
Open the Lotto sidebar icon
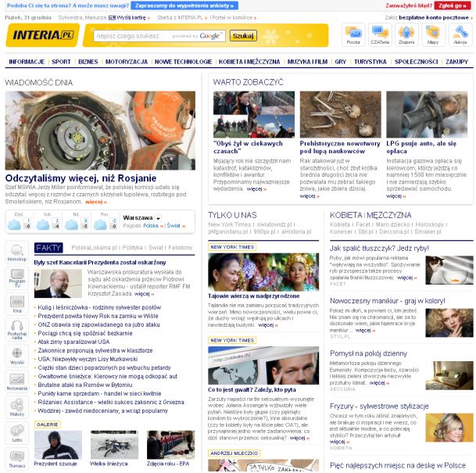(17, 432)
